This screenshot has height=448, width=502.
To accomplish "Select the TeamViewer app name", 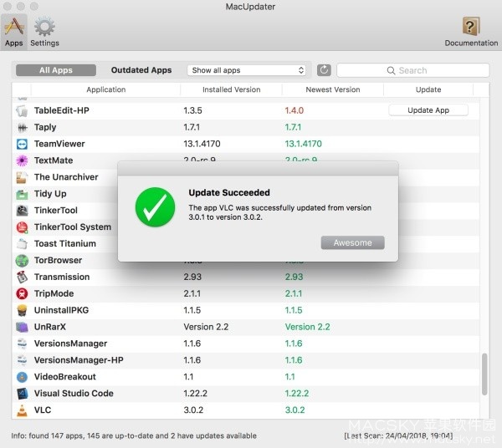I will (59, 144).
